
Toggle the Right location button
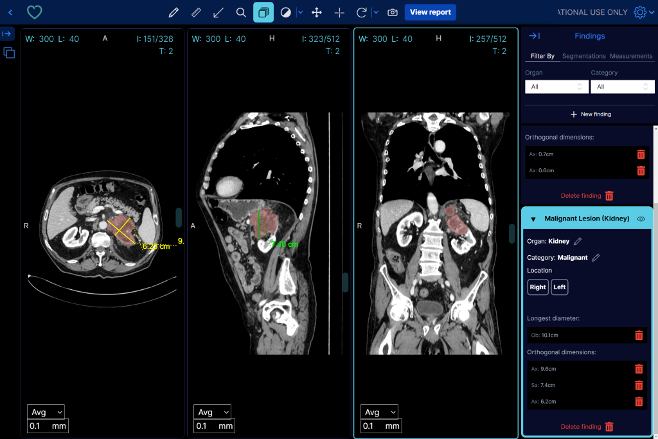click(x=538, y=287)
